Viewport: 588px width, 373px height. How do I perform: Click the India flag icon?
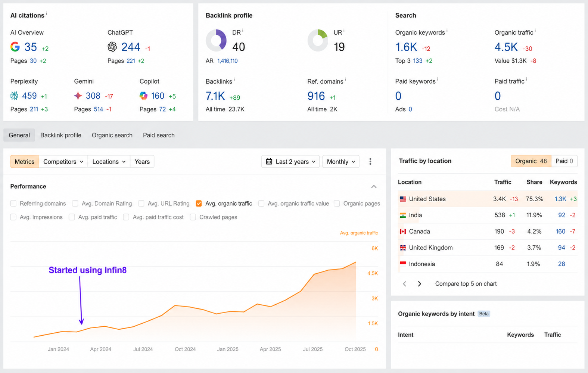(403, 215)
